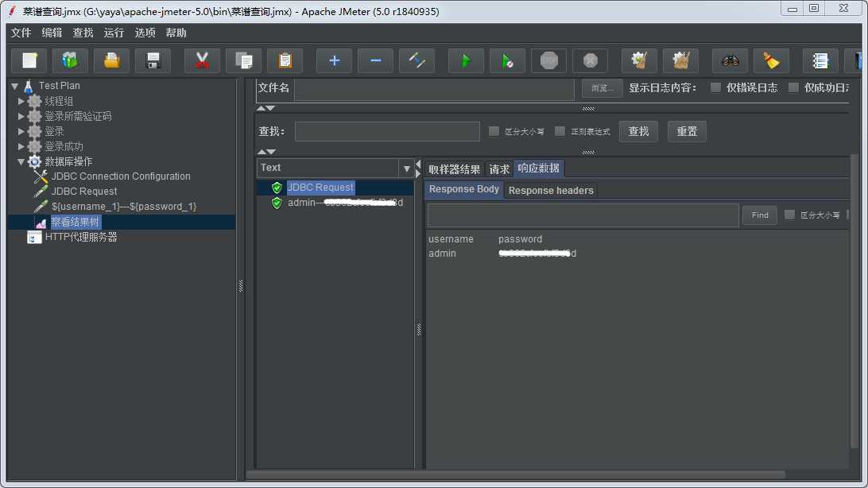Enable 仅错误日志 checkbox

[x=715, y=87]
